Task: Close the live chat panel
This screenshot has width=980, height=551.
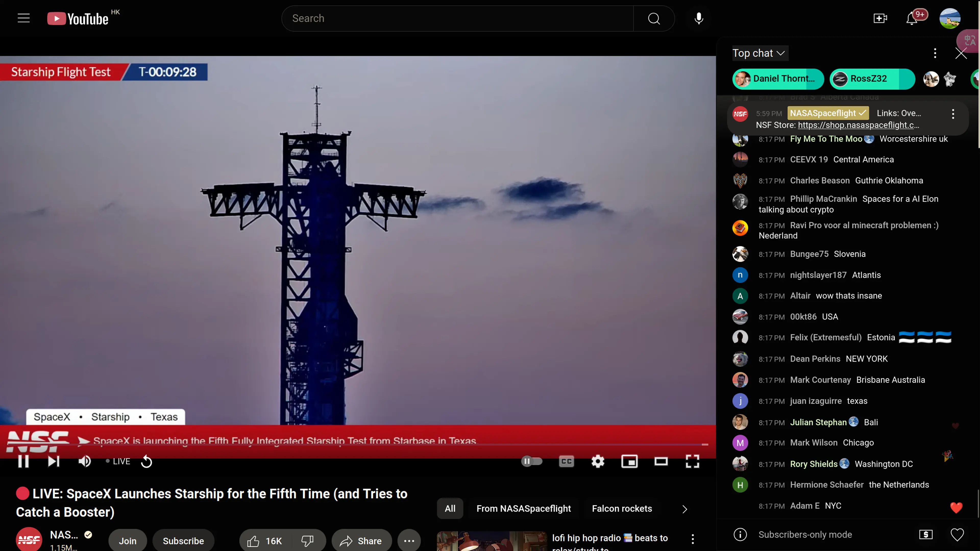Action: 961,53
